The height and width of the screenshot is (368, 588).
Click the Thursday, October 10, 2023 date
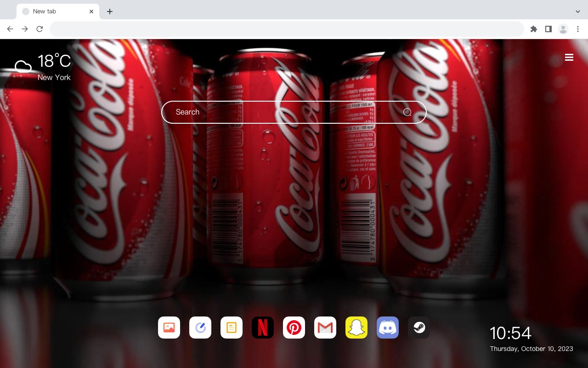point(531,349)
